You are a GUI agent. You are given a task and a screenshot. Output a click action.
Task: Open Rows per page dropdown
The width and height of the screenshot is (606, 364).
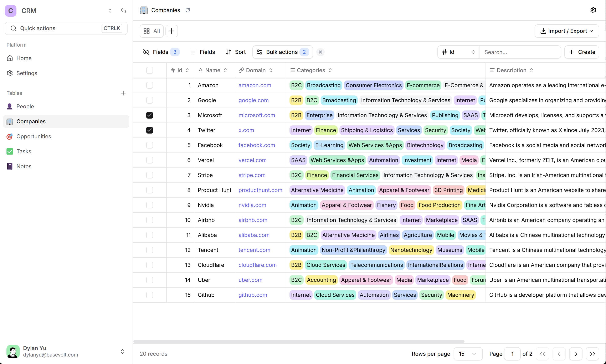pos(468,354)
